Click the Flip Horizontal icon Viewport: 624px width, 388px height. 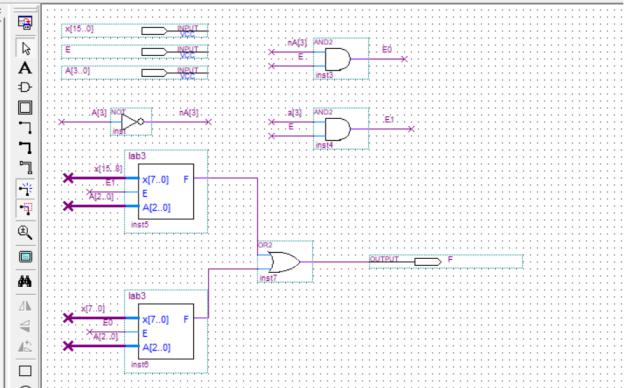pyautogui.click(x=25, y=306)
